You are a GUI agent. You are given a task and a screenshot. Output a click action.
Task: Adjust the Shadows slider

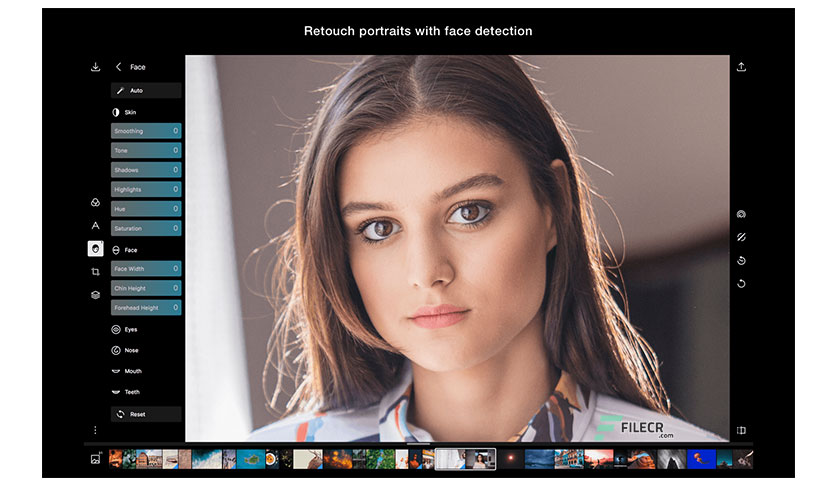point(146,170)
